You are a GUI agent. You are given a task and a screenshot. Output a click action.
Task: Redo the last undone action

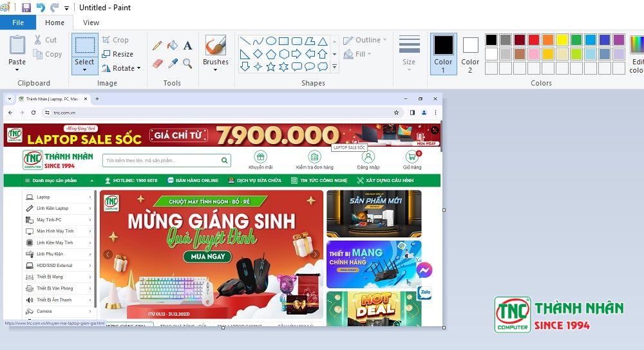point(54,7)
